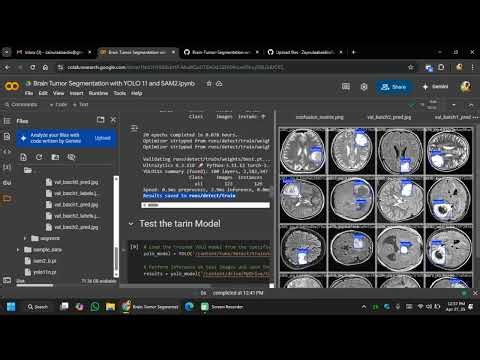The height and width of the screenshot is (360, 480).
Task: Expand the segment folder
Action: [x=25, y=238]
